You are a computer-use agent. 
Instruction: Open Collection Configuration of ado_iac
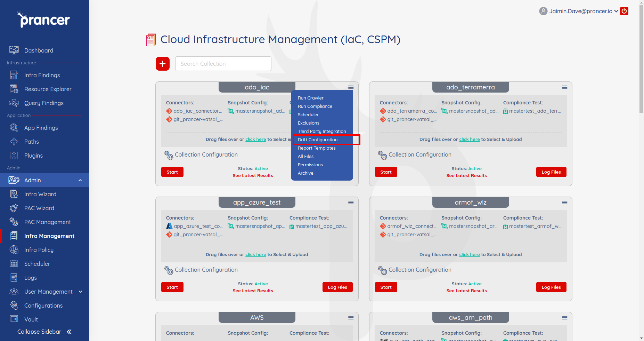click(201, 155)
